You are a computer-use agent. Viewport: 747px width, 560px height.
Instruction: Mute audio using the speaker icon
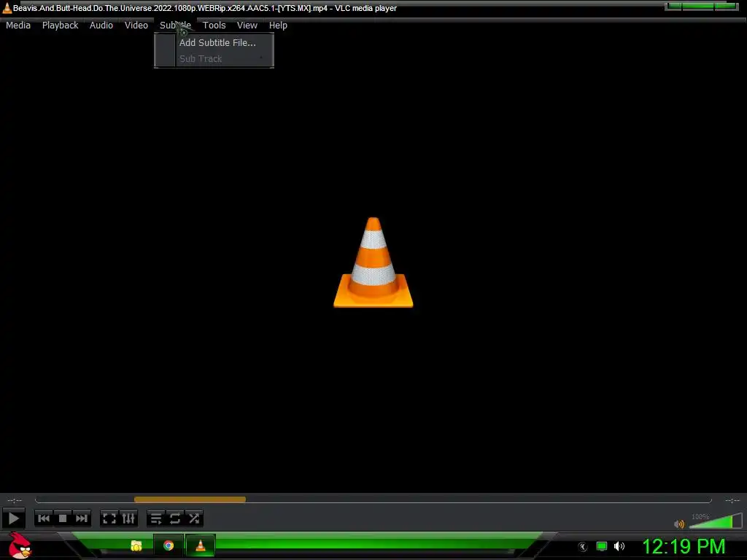pos(679,524)
